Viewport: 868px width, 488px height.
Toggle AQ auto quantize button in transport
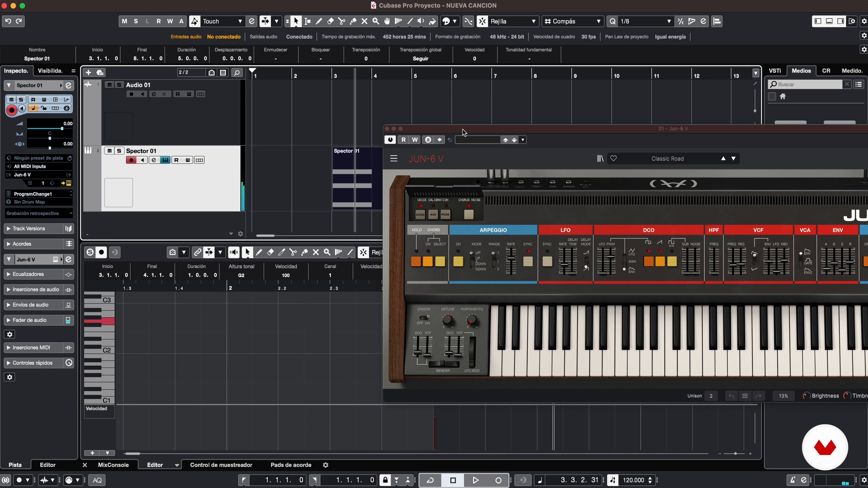point(97,480)
